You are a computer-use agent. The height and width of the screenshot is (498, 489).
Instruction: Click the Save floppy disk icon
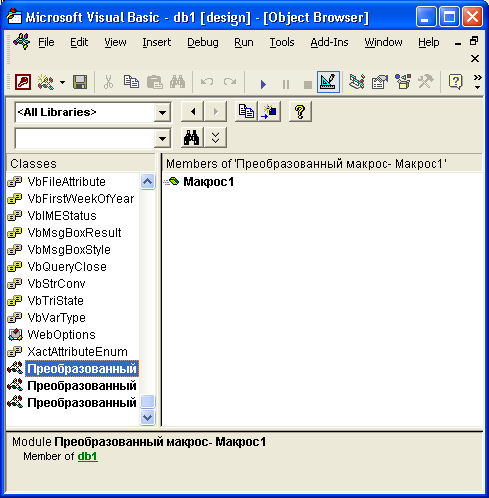(80, 82)
